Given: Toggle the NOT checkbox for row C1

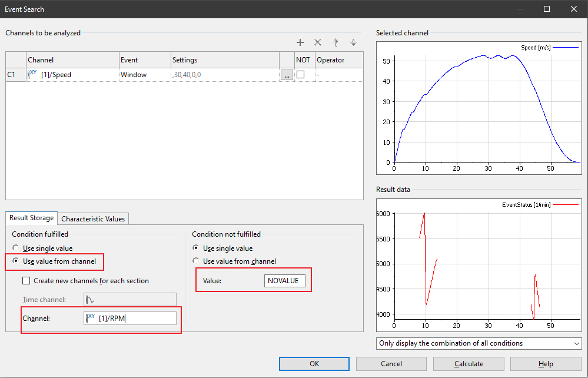Looking at the screenshot, I should (301, 75).
